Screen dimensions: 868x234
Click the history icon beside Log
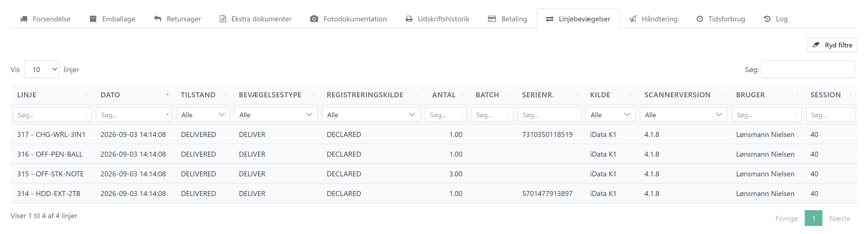tap(767, 19)
